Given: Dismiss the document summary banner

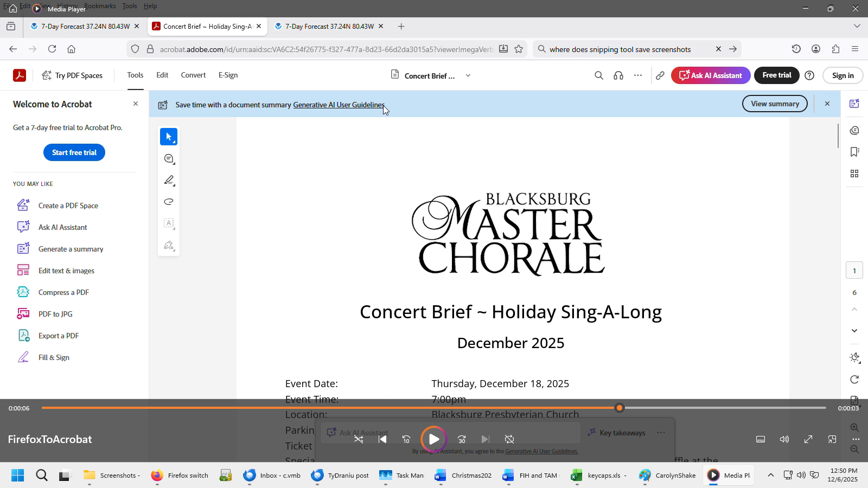Looking at the screenshot, I should point(827,104).
